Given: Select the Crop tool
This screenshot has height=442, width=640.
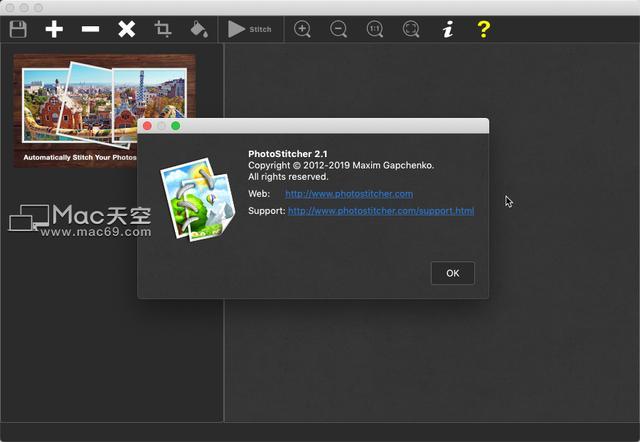Looking at the screenshot, I should click(x=162, y=29).
